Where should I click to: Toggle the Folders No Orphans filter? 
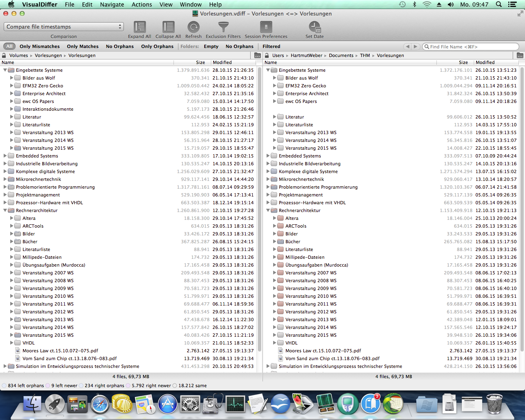(240, 46)
